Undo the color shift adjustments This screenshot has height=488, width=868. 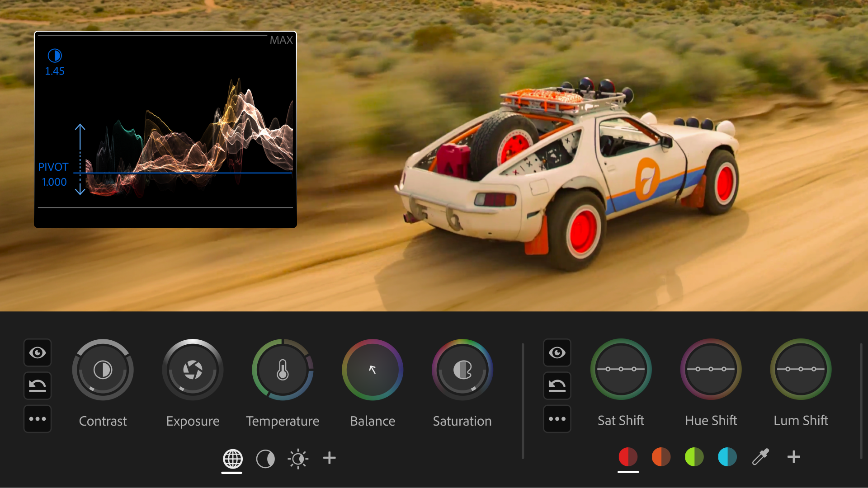557,386
